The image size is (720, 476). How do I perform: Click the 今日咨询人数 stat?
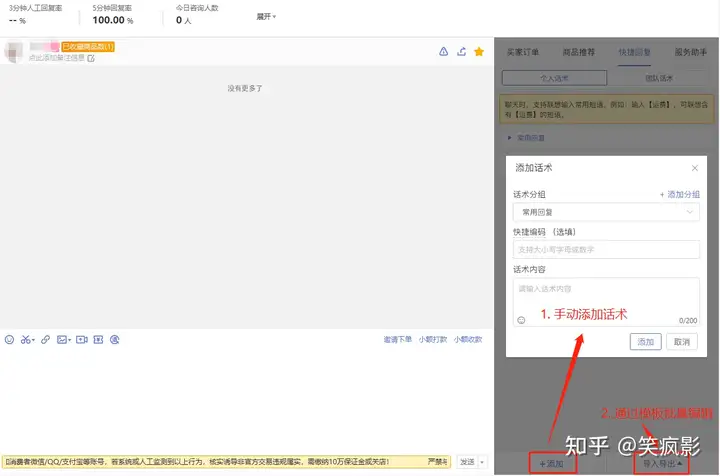[197, 15]
